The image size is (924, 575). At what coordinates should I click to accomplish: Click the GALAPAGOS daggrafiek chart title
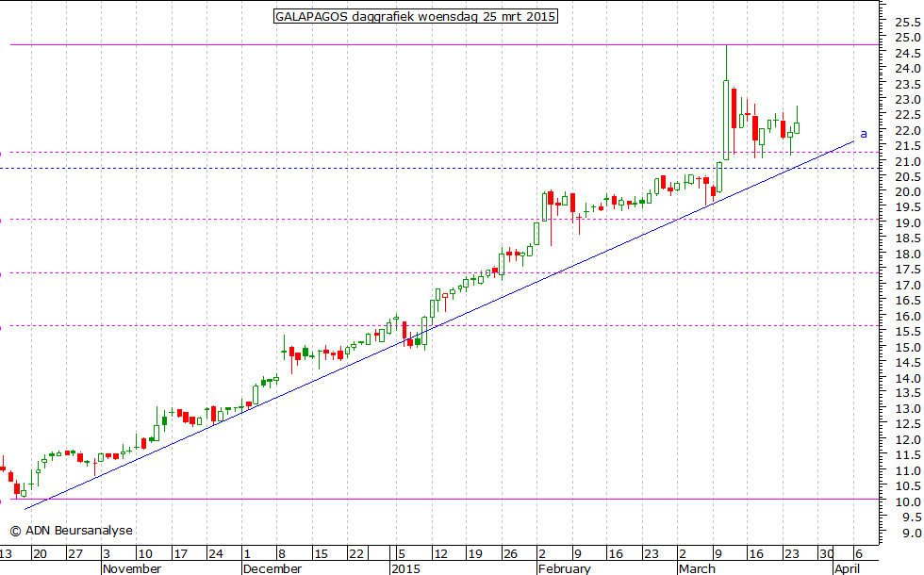[416, 17]
